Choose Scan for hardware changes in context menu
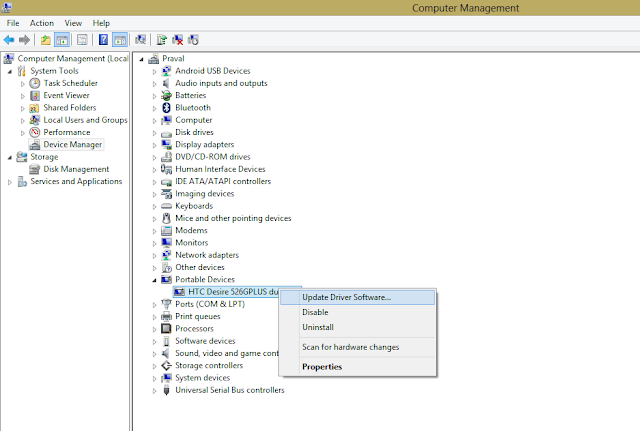Image resolution: width=640 pixels, height=431 pixels. click(x=358, y=347)
